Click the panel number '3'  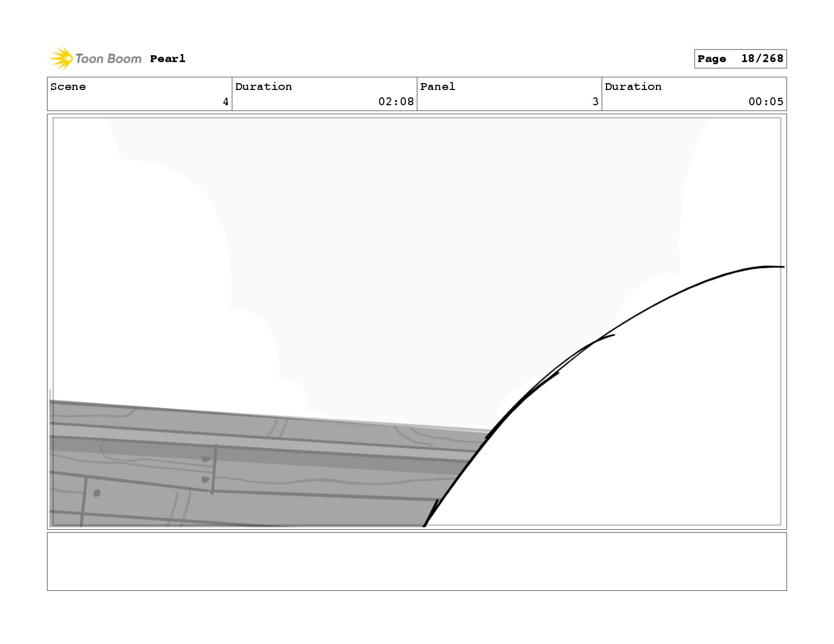pos(595,102)
